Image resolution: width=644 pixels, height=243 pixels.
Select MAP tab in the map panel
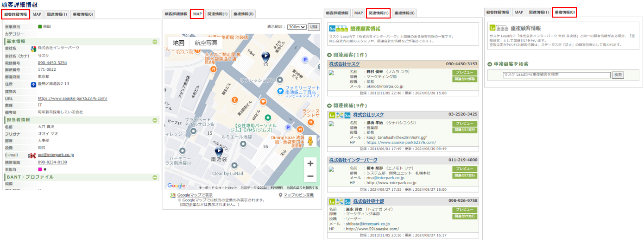point(197,14)
